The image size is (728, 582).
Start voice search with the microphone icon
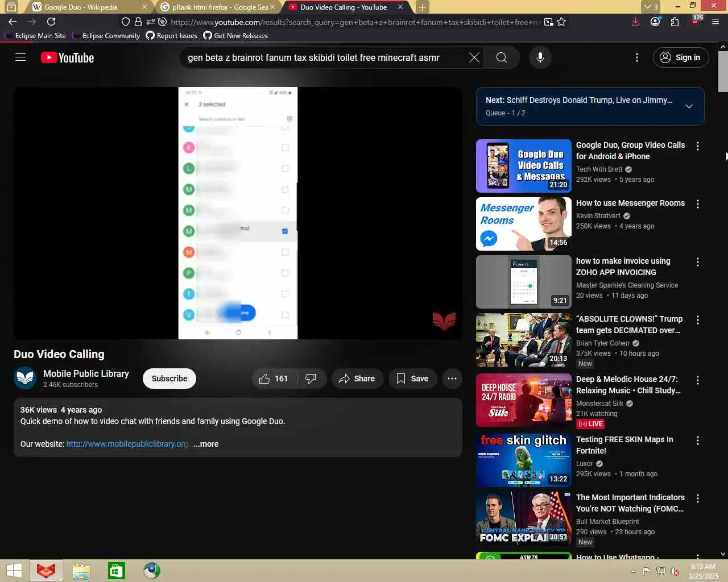tap(540, 57)
